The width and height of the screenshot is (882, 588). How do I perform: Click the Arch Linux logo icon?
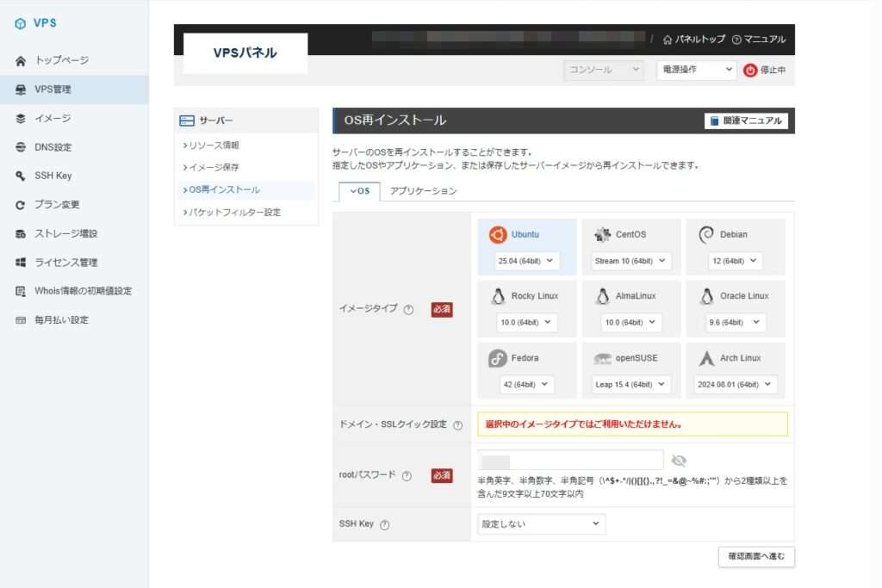point(706,358)
